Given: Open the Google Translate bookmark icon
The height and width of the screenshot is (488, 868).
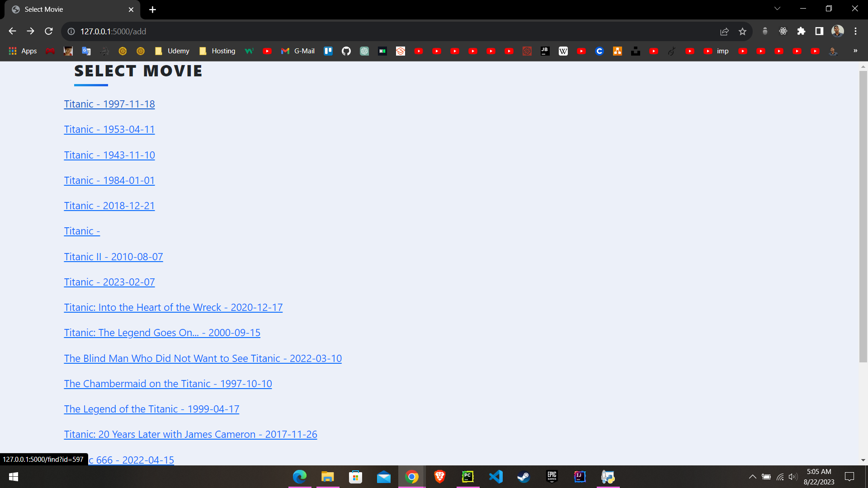Looking at the screenshot, I should coord(86,51).
